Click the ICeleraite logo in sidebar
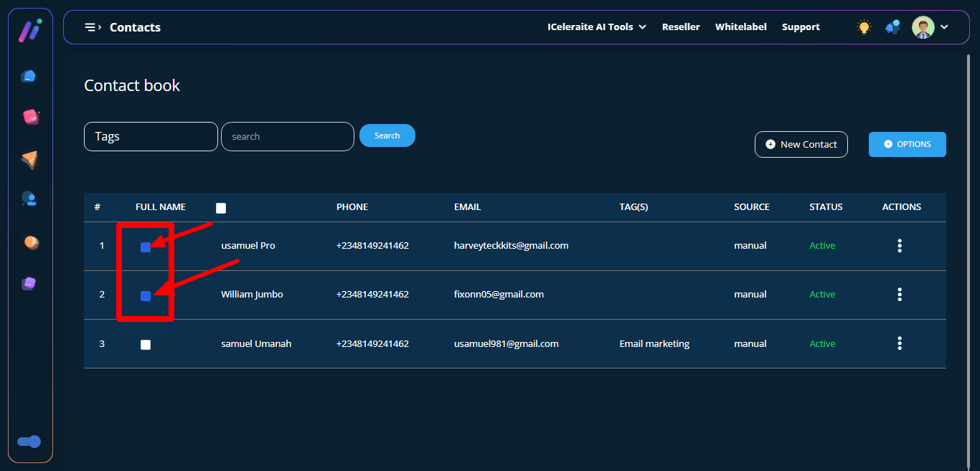Image resolution: width=980 pixels, height=471 pixels. pyautogui.click(x=29, y=31)
